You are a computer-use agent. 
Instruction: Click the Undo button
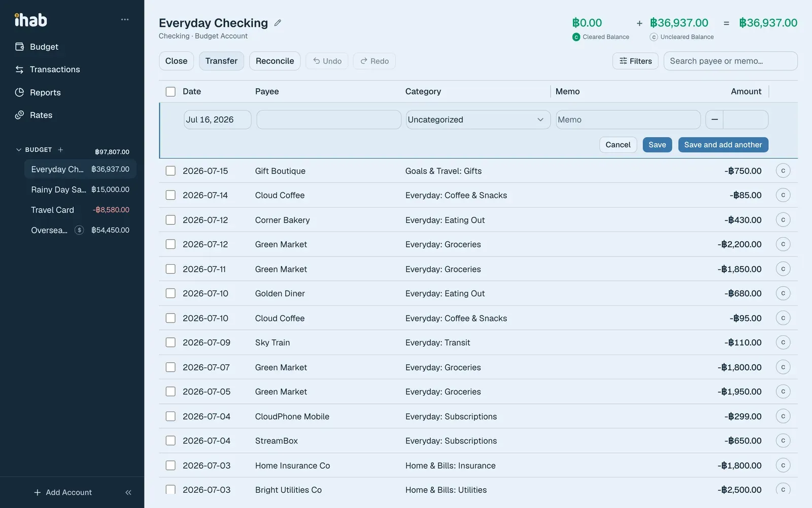327,61
